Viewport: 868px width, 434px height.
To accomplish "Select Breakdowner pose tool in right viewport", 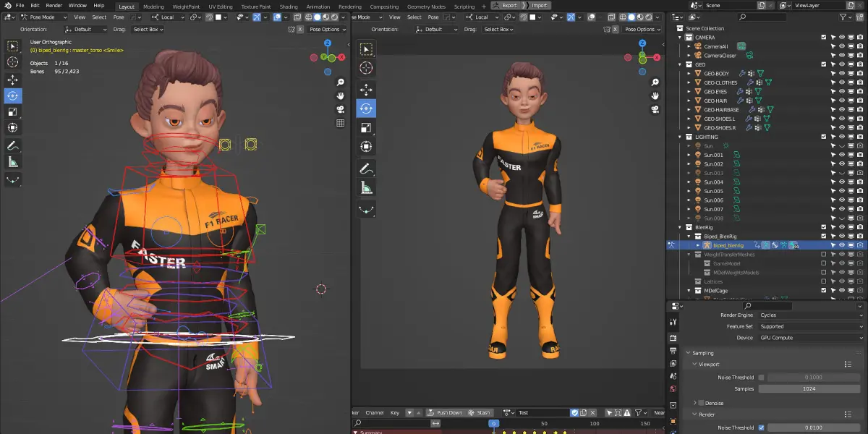I will pyautogui.click(x=367, y=210).
